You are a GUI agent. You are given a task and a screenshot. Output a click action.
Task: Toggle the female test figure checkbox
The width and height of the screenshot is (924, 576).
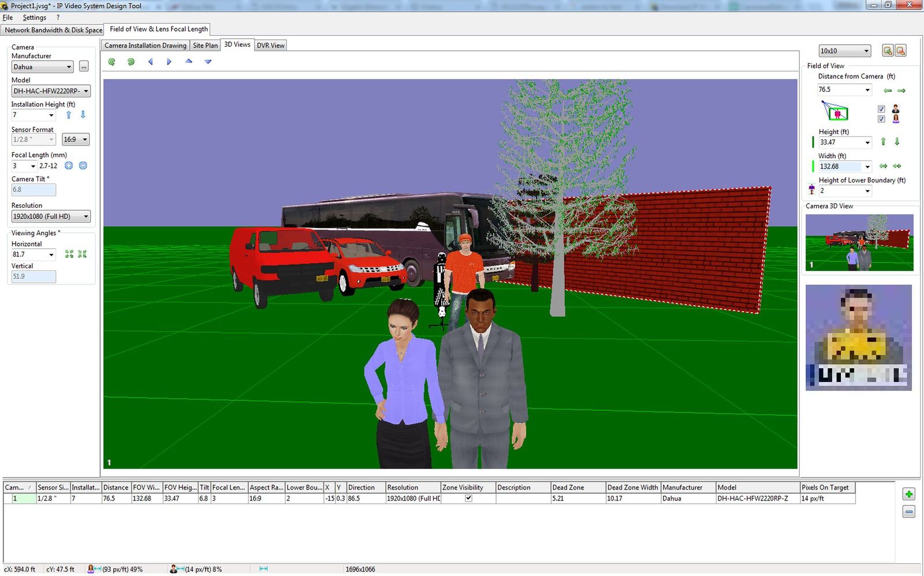(881, 119)
